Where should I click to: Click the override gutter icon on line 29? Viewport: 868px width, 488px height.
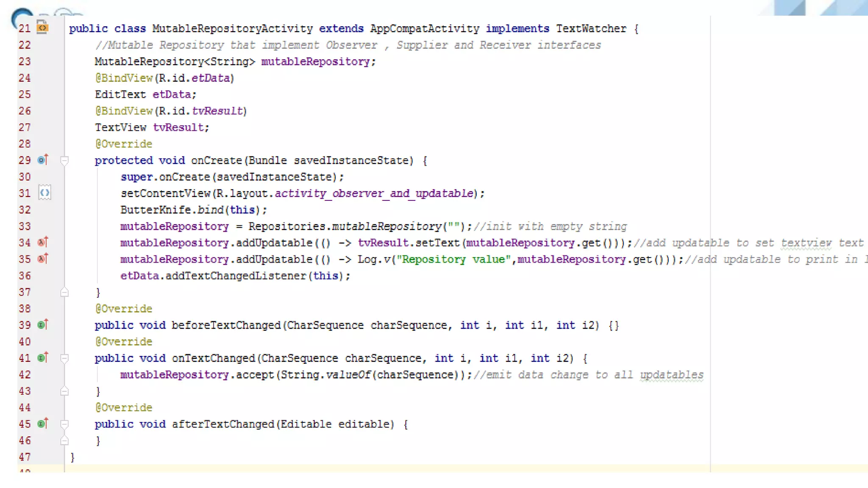[43, 160]
